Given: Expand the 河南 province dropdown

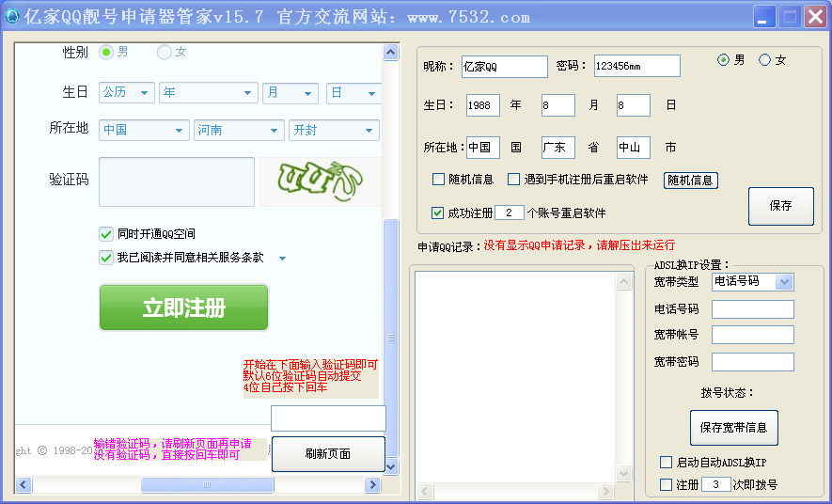Looking at the screenshot, I should pos(238,131).
